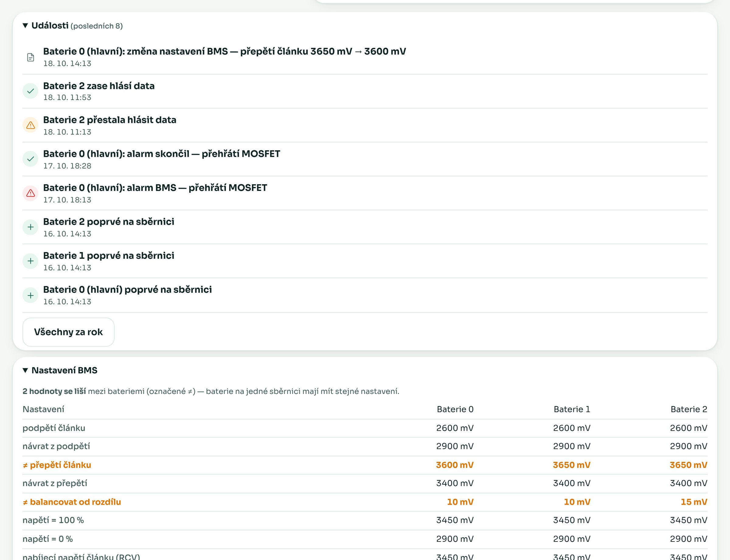This screenshot has width=730, height=560.
Task: Click the document icon for BMS settings change
Action: click(30, 57)
